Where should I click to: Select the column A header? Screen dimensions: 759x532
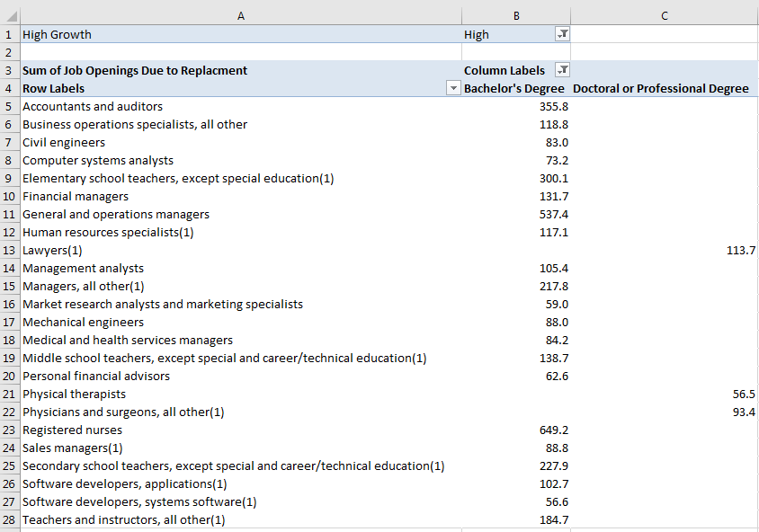tap(240, 16)
